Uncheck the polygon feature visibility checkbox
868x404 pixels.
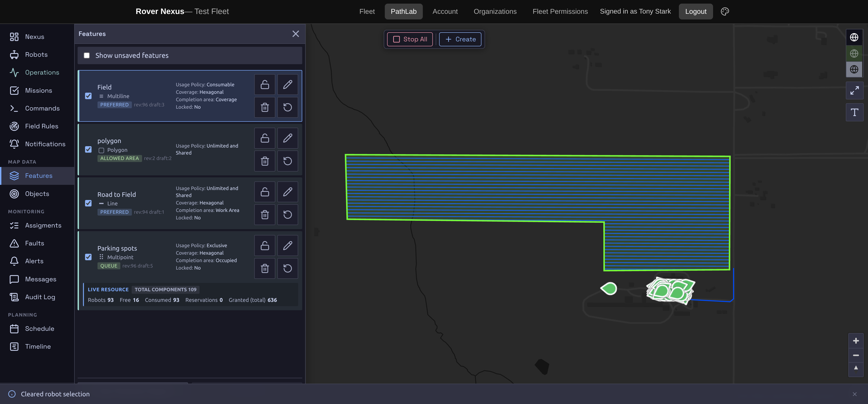(88, 150)
